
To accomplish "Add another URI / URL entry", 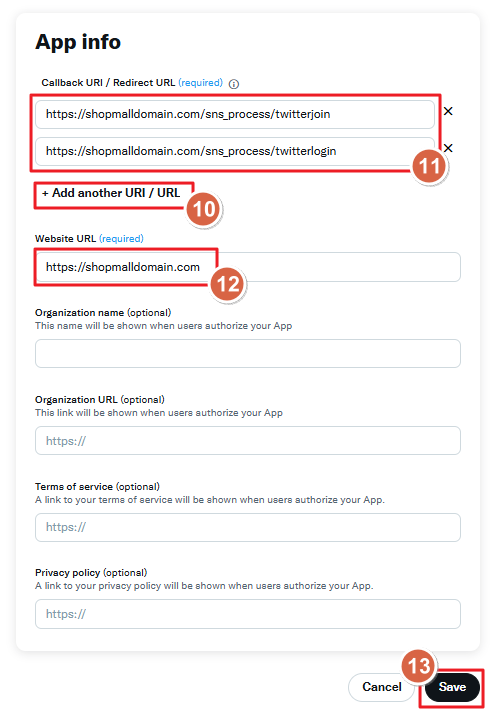I will pos(111,193).
